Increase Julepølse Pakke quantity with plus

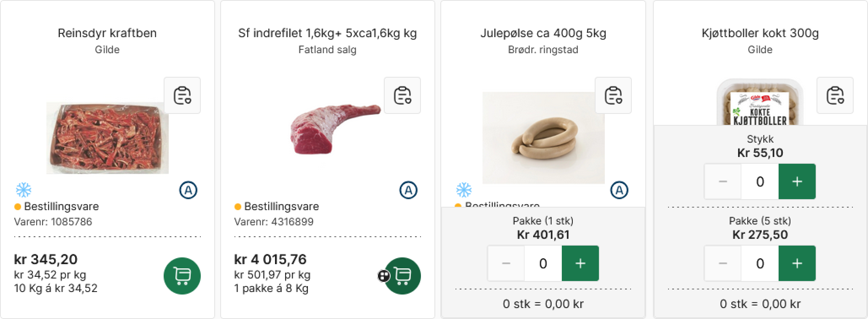pyautogui.click(x=580, y=263)
